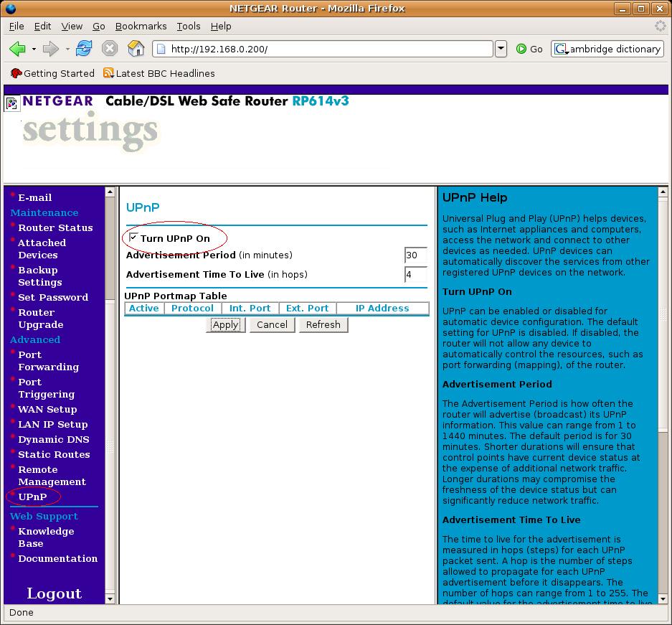
Task: Click the Advertisement Time To Live hops field
Action: (416, 274)
